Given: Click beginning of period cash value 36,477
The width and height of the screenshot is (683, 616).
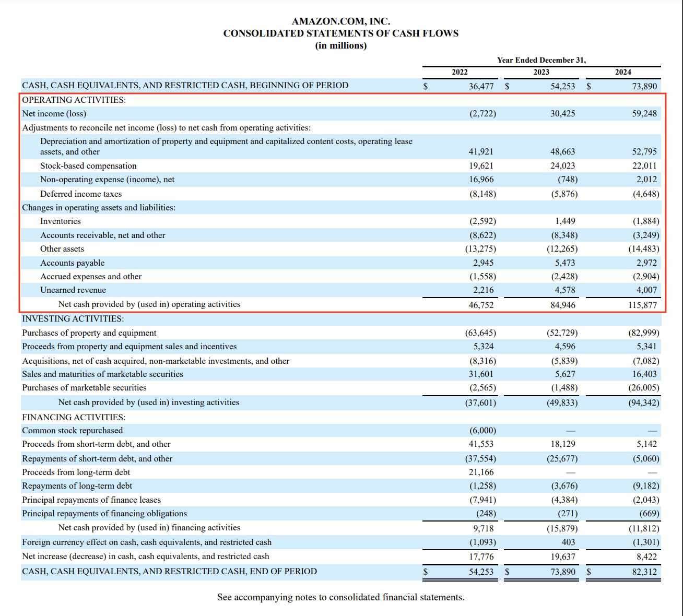Looking at the screenshot, I should (481, 86).
